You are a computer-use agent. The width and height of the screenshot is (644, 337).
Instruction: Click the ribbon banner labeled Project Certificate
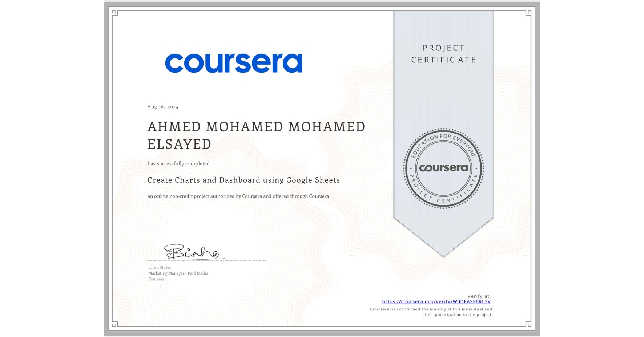[443, 54]
